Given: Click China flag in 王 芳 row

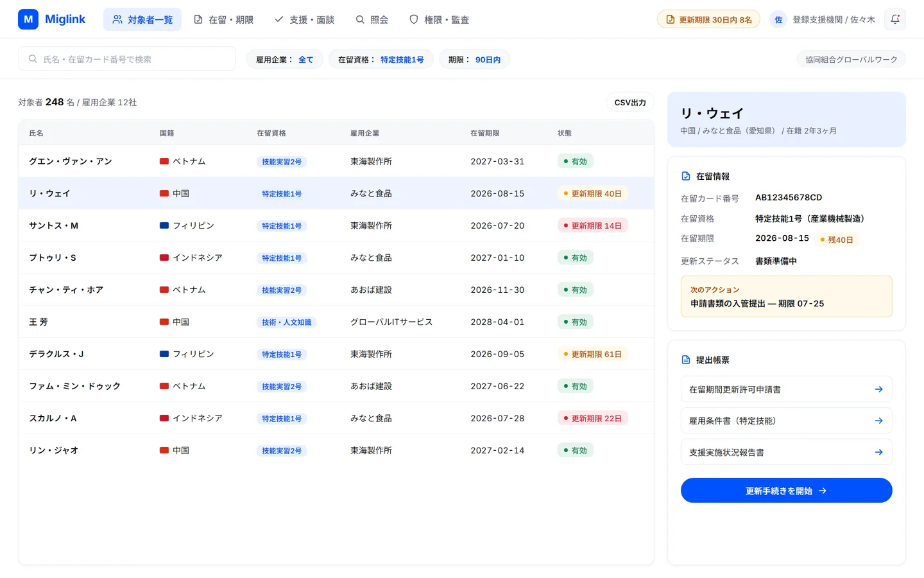Looking at the screenshot, I should click(x=164, y=322).
